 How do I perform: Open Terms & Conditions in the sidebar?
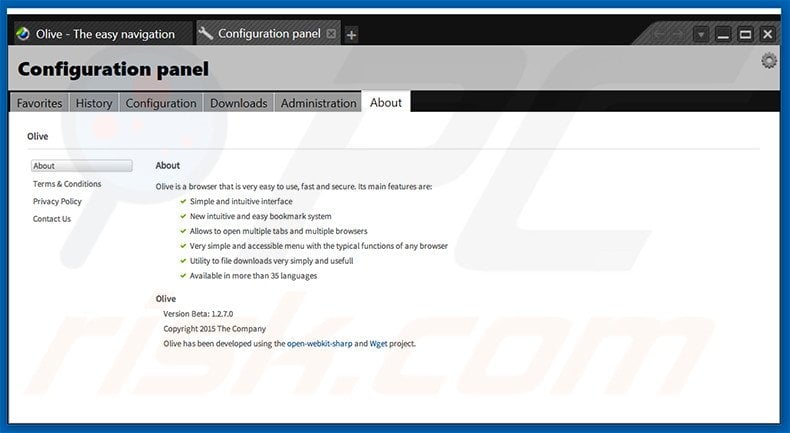coord(67,184)
